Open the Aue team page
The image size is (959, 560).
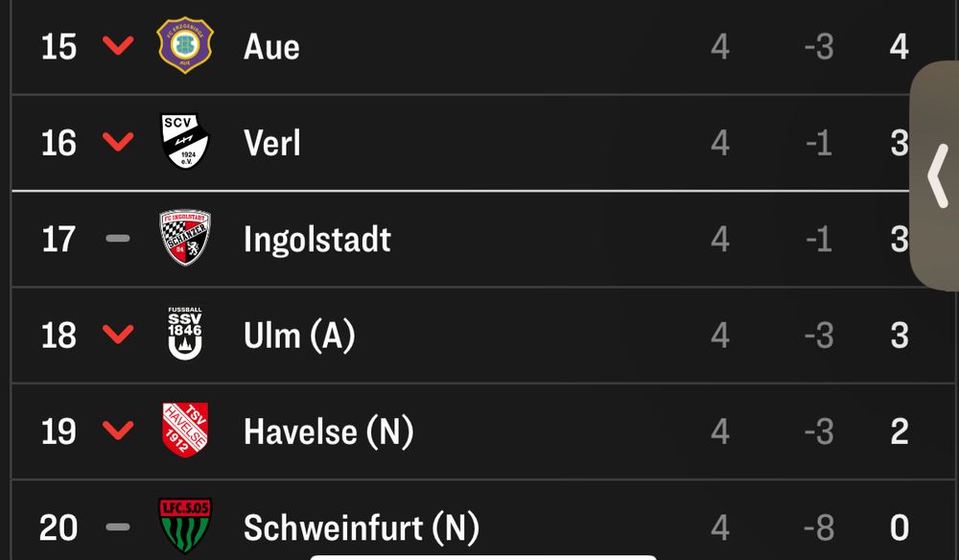(x=271, y=47)
